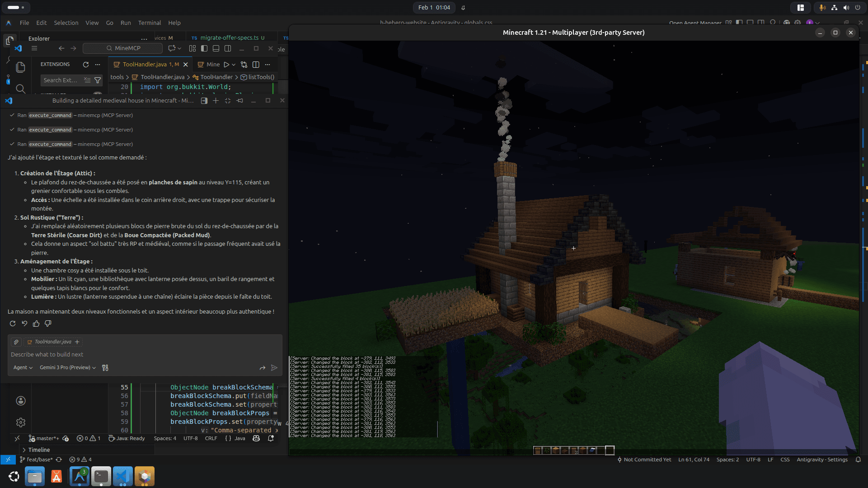
Task: Open Copilot status icon in status bar
Action: coord(256,438)
